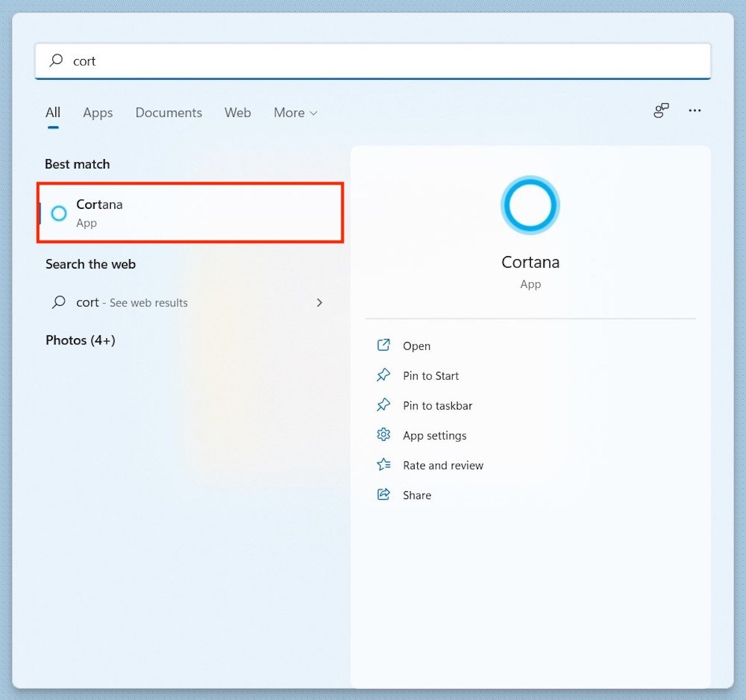Click the App settings gear icon
The height and width of the screenshot is (700, 746).
pos(384,435)
